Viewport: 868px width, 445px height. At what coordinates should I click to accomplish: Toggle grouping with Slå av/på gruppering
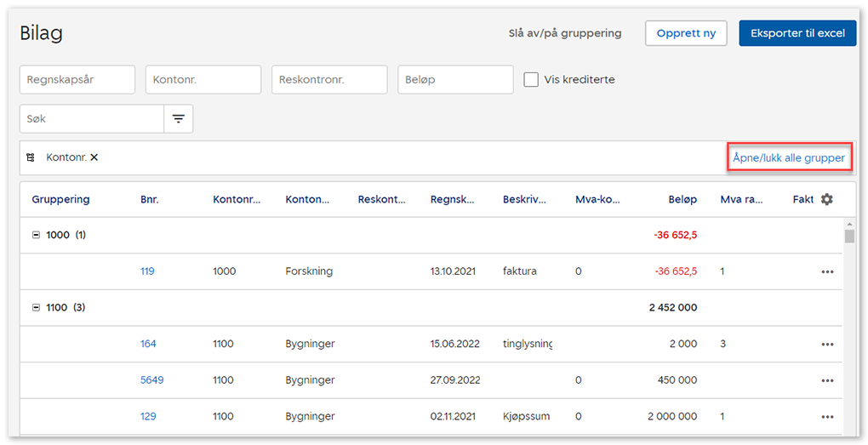[564, 33]
